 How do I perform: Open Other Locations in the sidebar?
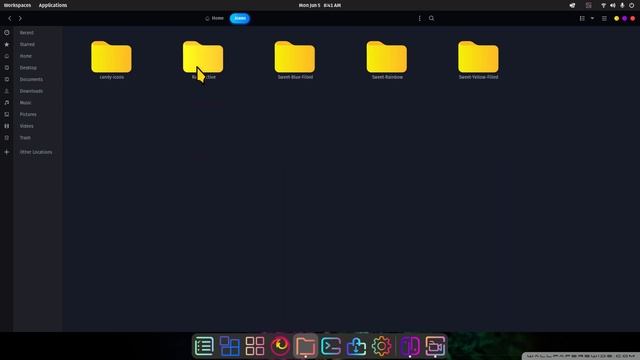[x=36, y=152]
